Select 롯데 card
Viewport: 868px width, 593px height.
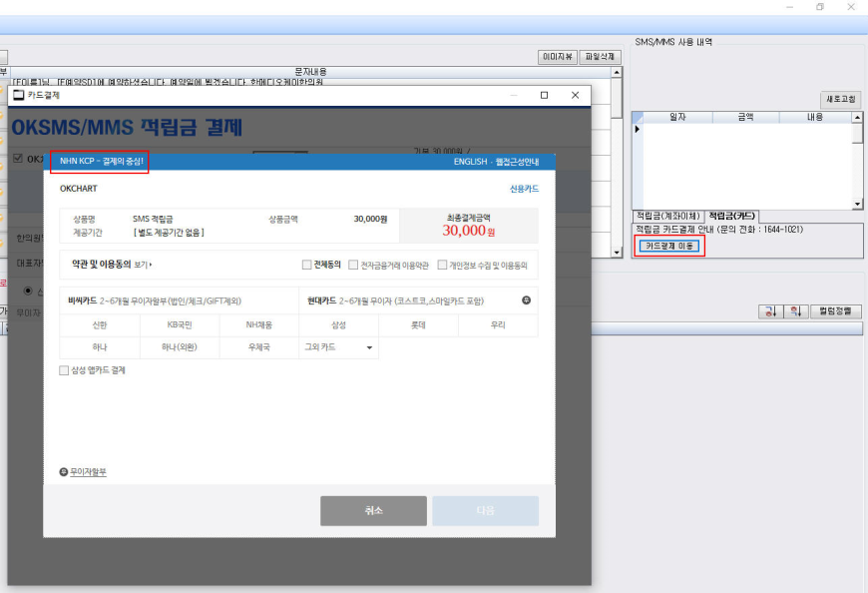pyautogui.click(x=418, y=325)
